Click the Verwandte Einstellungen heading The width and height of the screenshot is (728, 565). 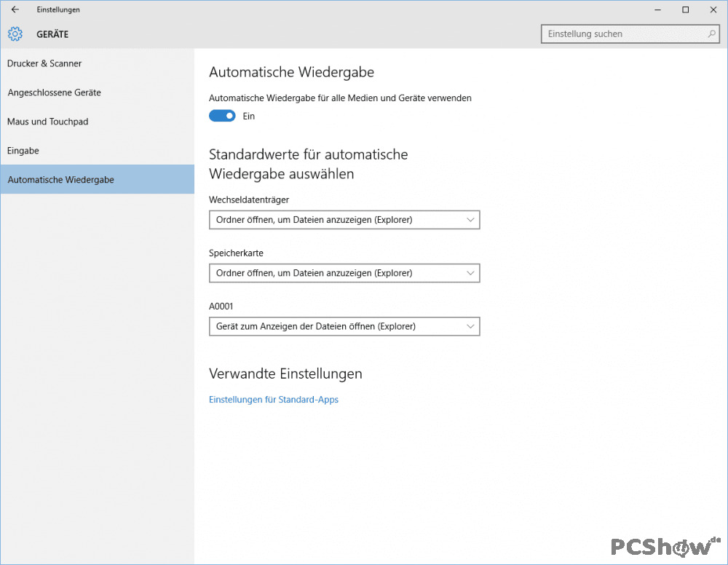pos(285,374)
